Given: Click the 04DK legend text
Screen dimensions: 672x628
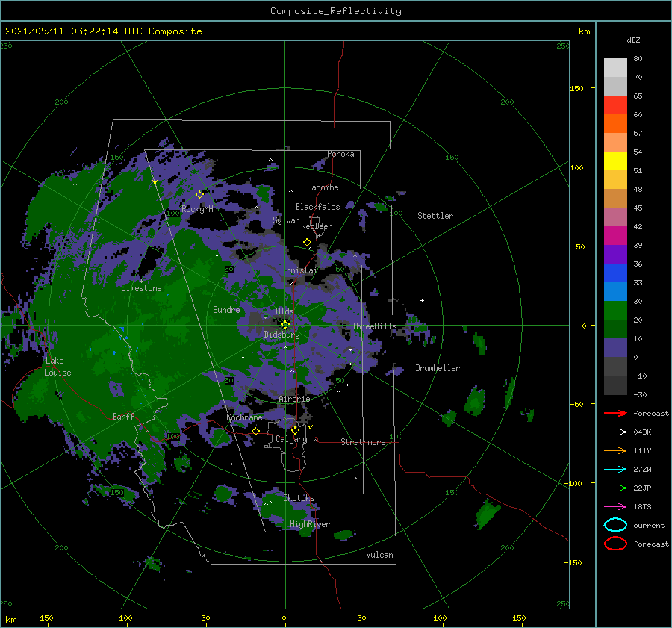Looking at the screenshot, I should point(642,432).
